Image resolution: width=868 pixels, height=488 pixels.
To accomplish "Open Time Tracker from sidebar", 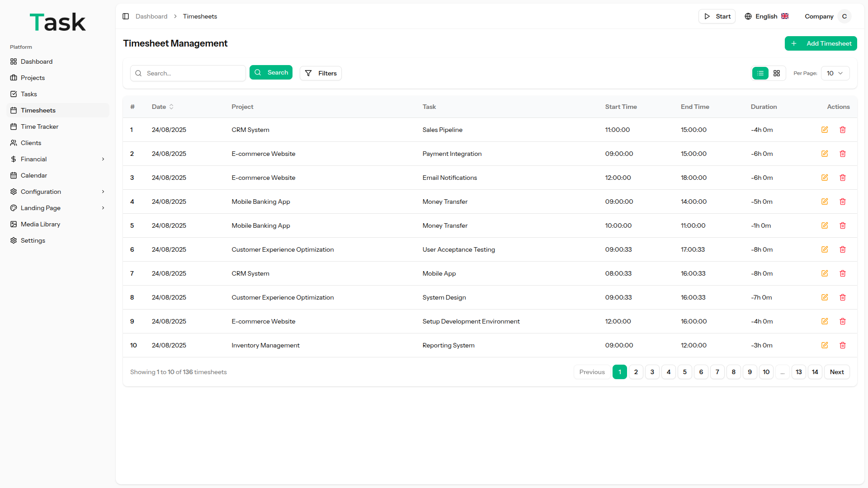I will tap(39, 127).
